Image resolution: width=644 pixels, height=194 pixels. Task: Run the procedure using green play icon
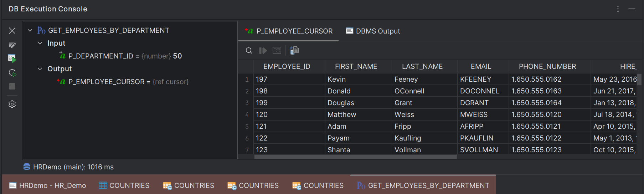pos(12,58)
